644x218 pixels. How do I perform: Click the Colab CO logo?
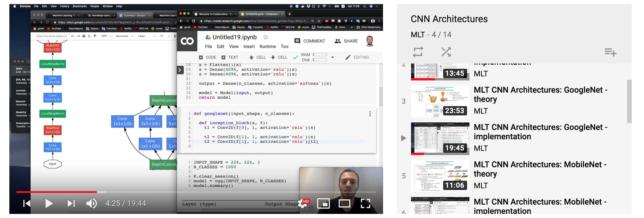(187, 41)
